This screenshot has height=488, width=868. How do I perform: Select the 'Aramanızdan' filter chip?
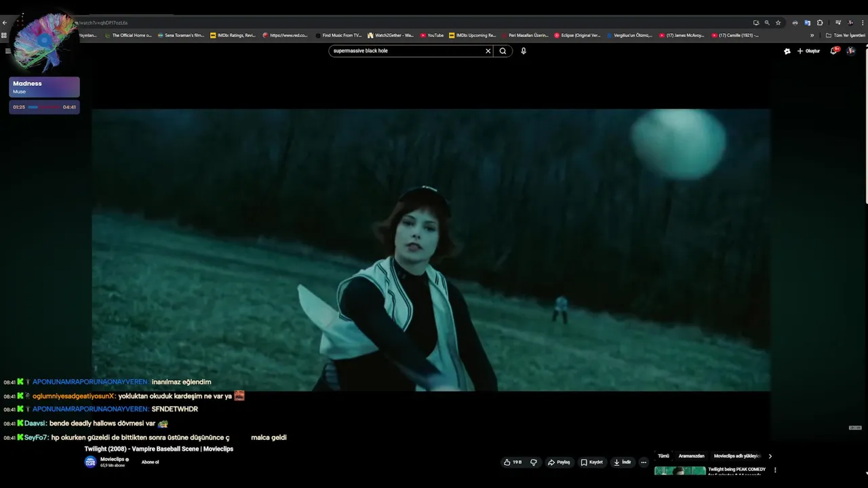[x=691, y=456]
